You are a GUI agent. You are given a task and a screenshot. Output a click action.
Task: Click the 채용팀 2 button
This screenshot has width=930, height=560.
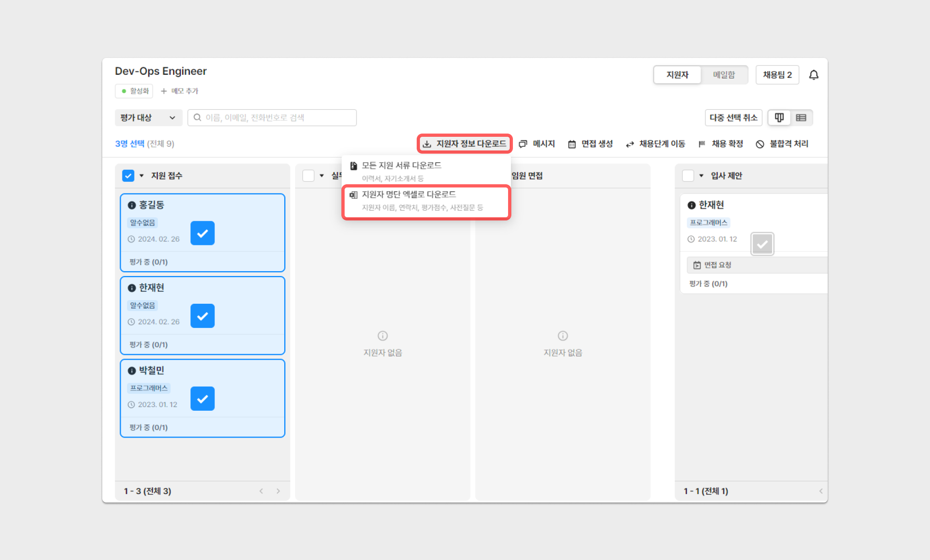(x=777, y=75)
